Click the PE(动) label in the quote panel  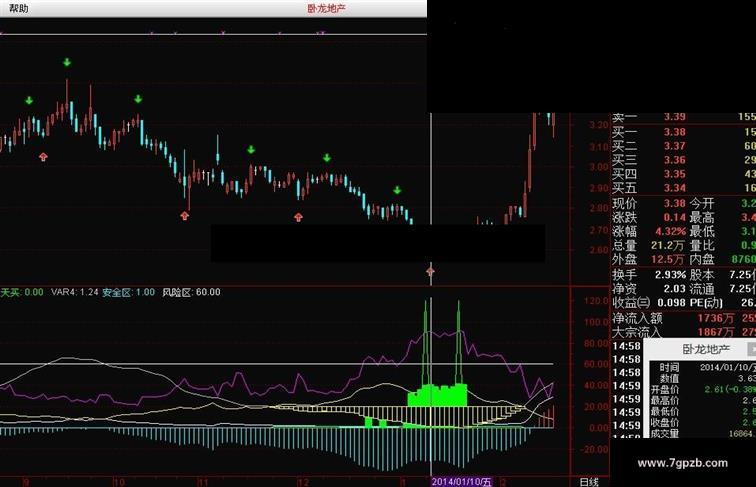click(706, 303)
